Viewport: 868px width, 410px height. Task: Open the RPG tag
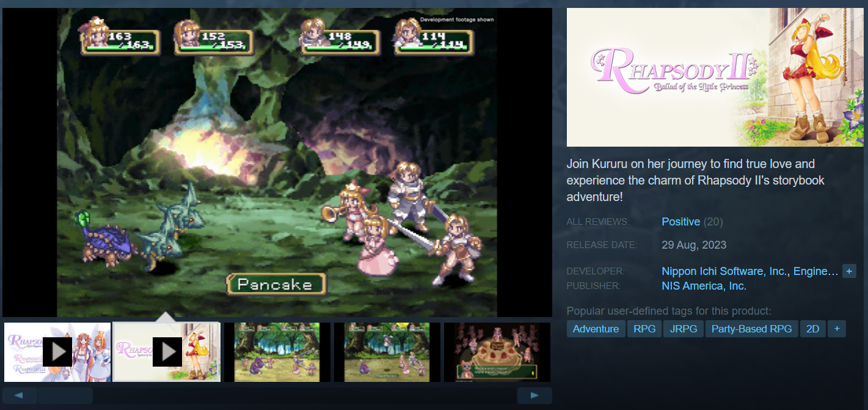[x=644, y=329]
